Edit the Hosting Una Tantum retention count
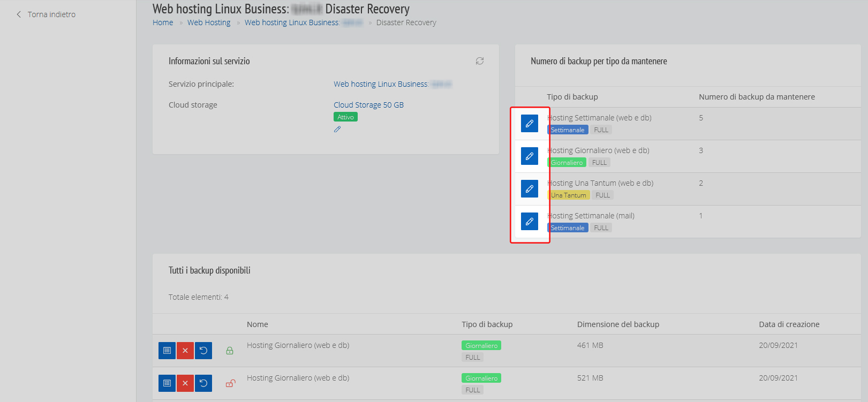The image size is (868, 402). pos(530,189)
